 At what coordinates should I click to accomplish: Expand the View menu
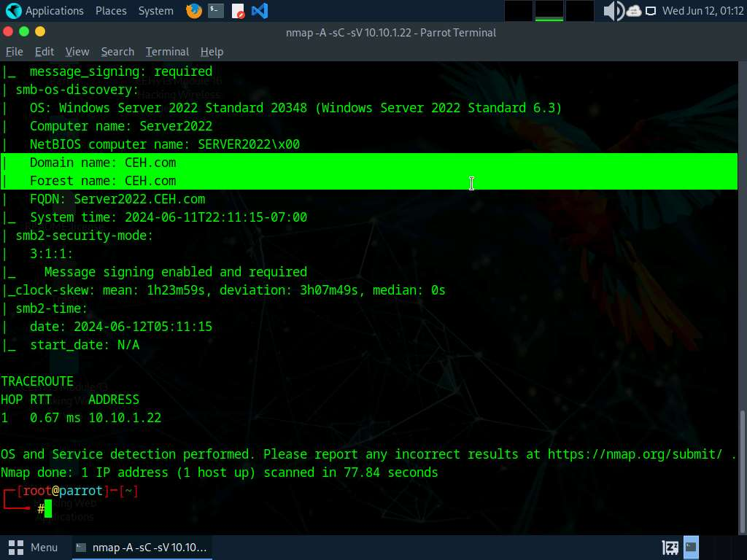click(x=77, y=52)
